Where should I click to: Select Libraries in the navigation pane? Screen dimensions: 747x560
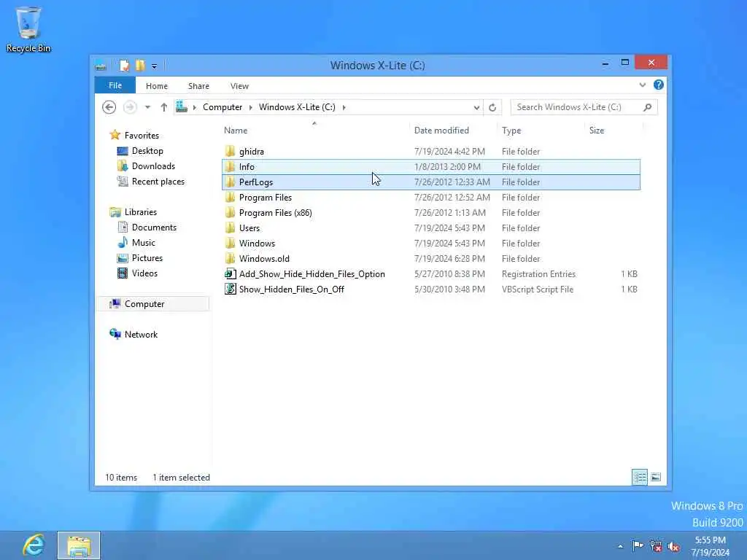tap(141, 212)
